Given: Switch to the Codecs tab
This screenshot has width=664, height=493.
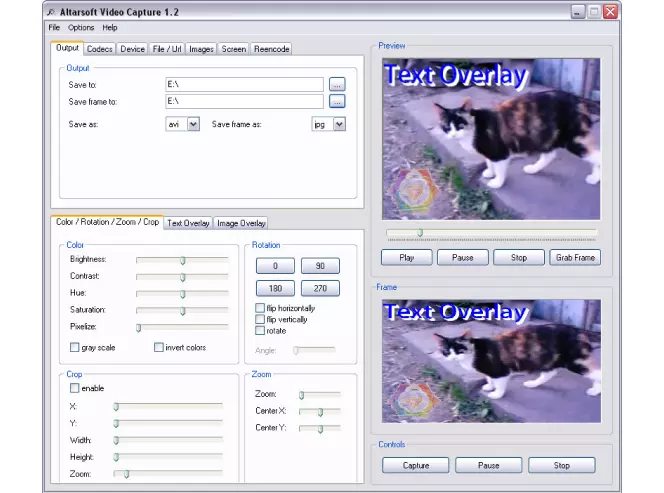Looking at the screenshot, I should [x=100, y=49].
